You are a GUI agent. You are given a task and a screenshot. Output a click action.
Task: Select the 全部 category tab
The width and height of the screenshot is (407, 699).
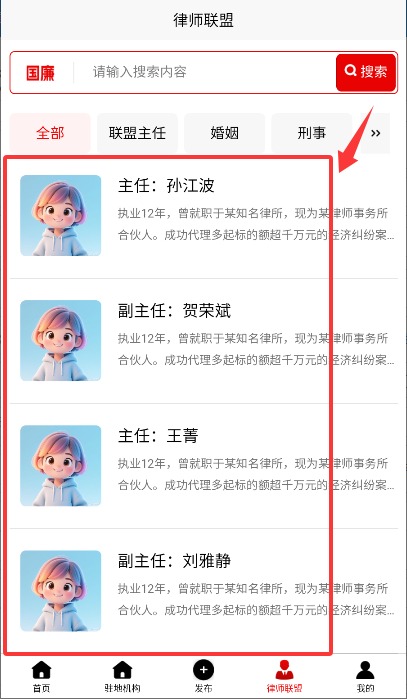pyautogui.click(x=50, y=133)
